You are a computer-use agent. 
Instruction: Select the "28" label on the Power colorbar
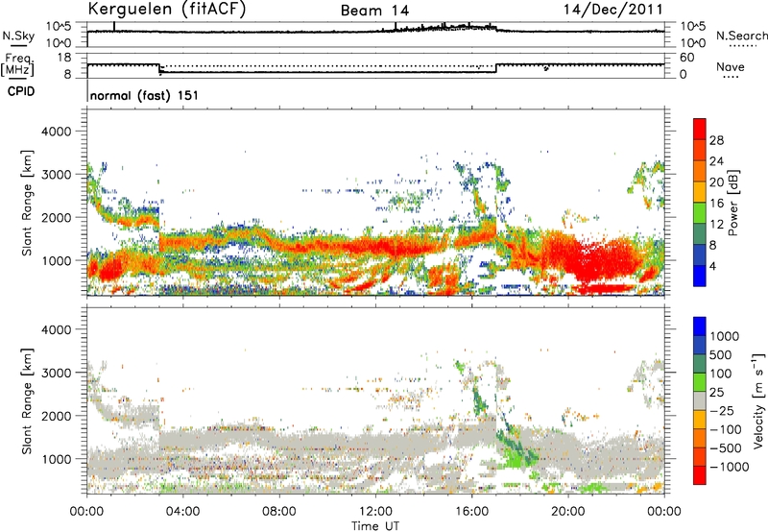click(x=716, y=140)
